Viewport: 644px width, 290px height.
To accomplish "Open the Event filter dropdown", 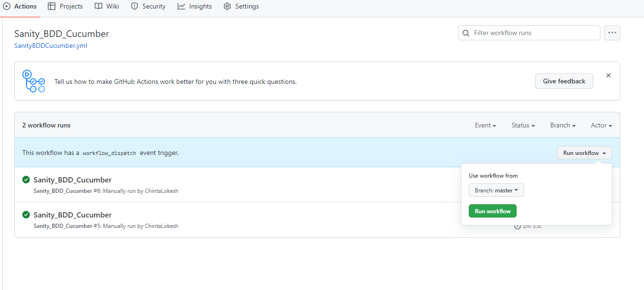I will pyautogui.click(x=485, y=125).
